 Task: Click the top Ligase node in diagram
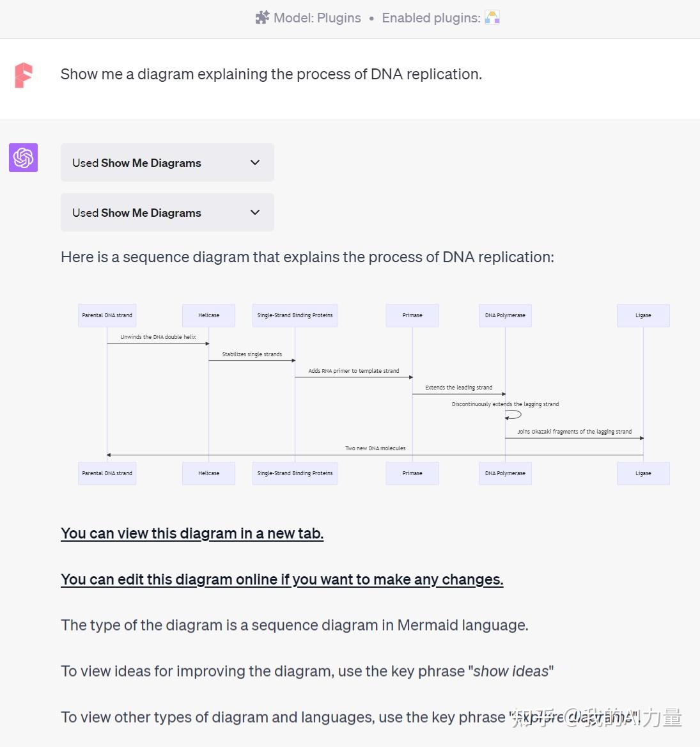643,315
